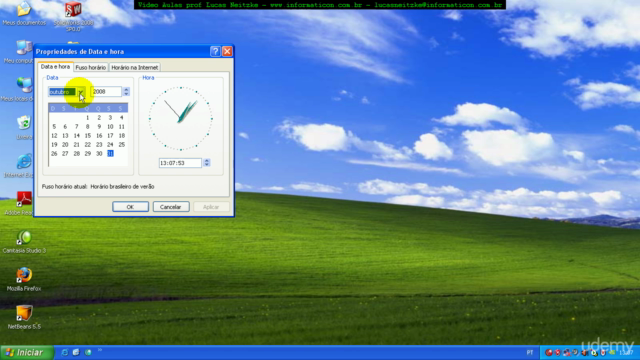Switch to Horário na Internet tab
The image size is (640, 360).
134,67
